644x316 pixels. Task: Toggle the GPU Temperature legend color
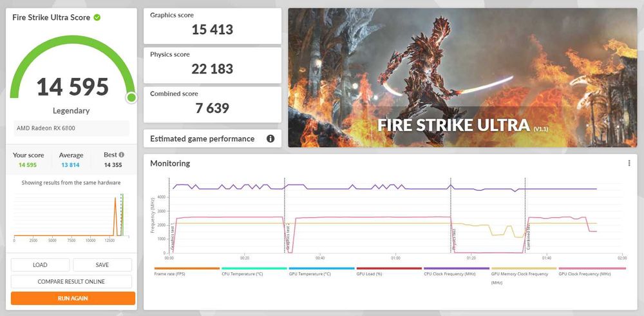click(321, 268)
